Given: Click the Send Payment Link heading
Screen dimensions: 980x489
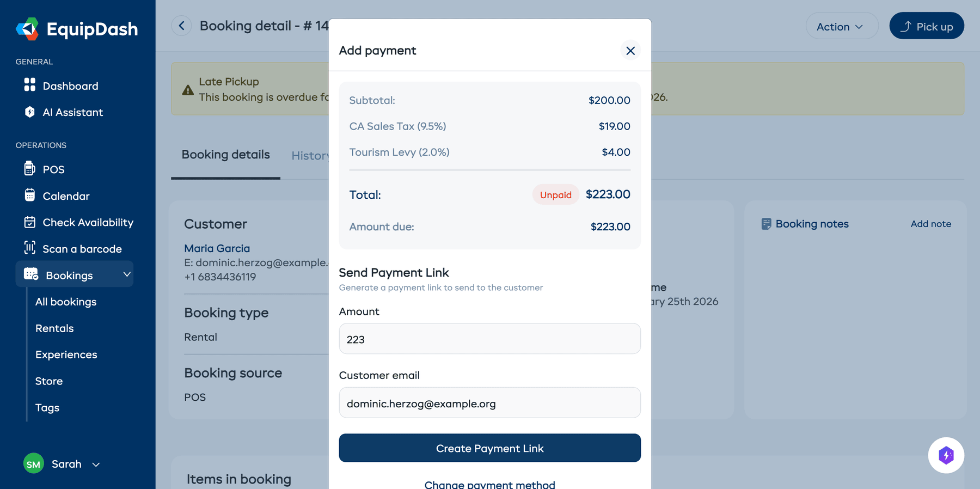Looking at the screenshot, I should point(394,272).
